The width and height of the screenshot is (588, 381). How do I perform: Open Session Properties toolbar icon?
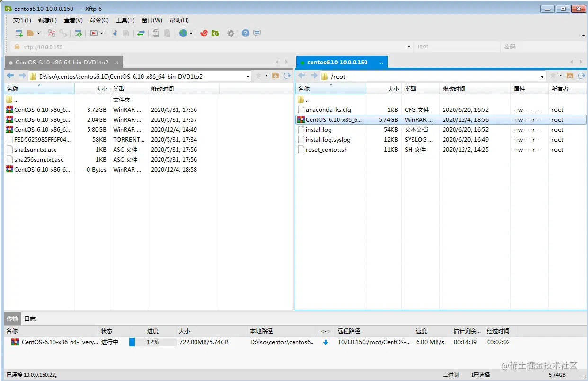coord(78,33)
